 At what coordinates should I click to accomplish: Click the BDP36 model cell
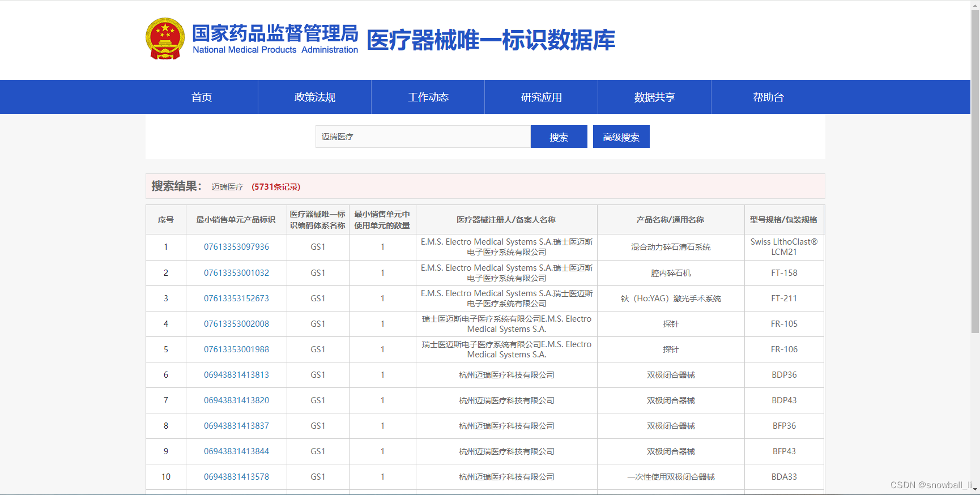pos(784,375)
